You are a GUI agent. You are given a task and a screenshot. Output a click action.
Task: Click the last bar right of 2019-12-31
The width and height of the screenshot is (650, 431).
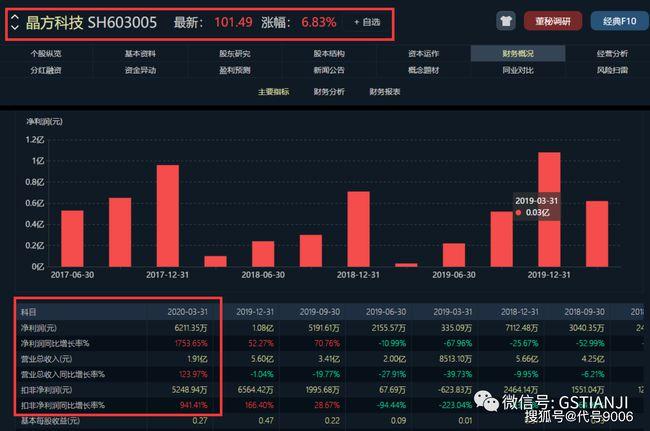[x=597, y=234]
